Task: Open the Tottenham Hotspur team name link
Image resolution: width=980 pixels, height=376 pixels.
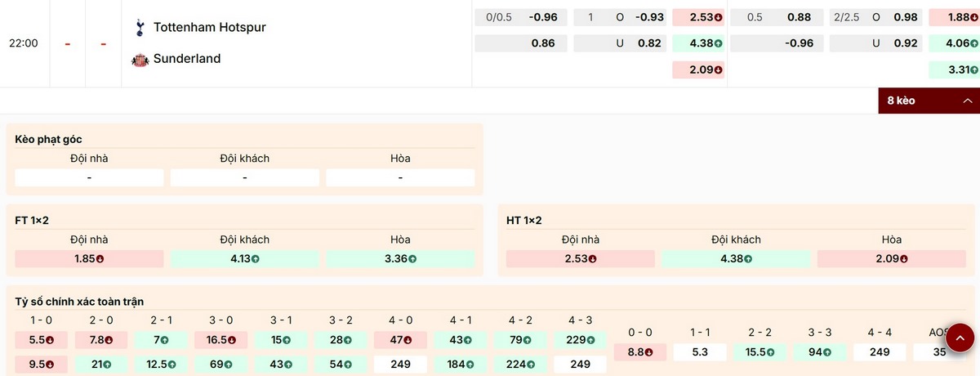Action: tap(209, 27)
